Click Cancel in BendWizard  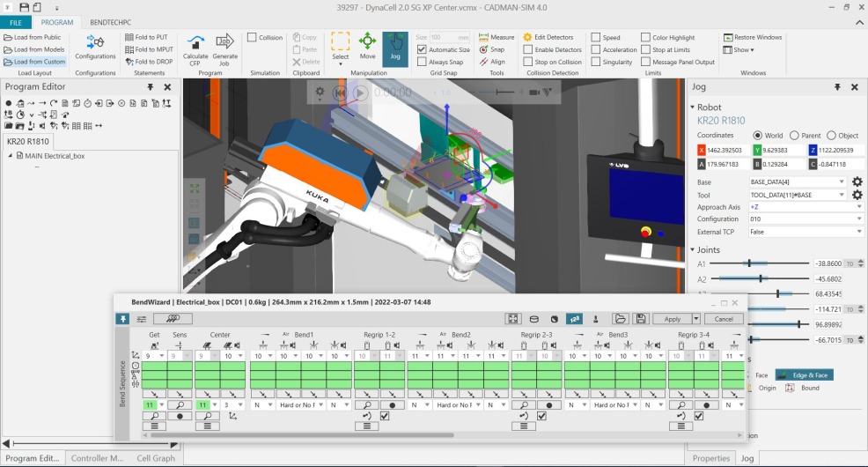tap(724, 319)
